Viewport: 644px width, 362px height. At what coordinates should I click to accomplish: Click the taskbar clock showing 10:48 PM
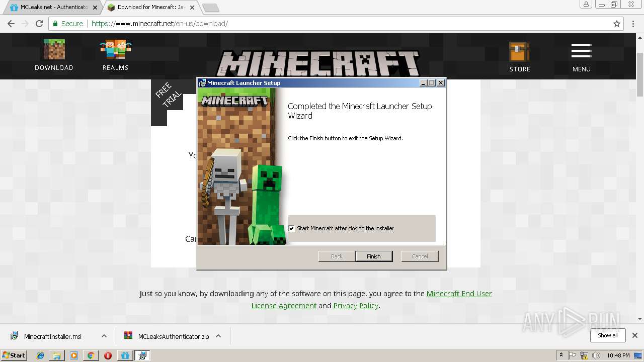point(618,355)
